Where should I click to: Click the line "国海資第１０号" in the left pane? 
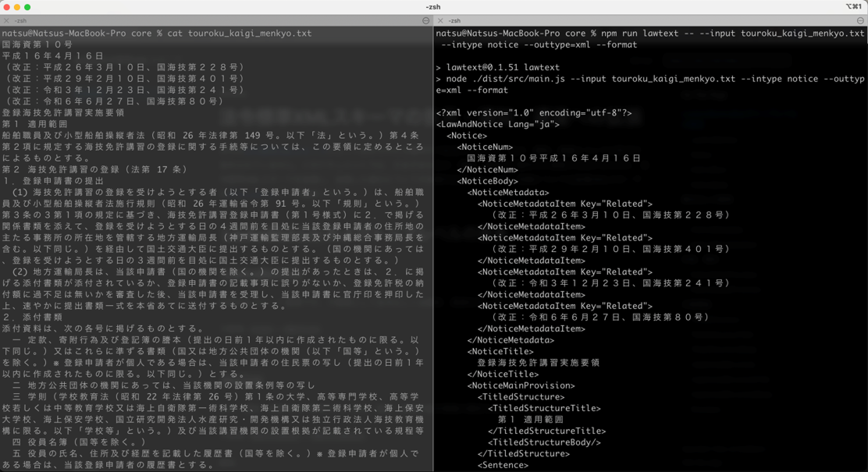point(37,44)
